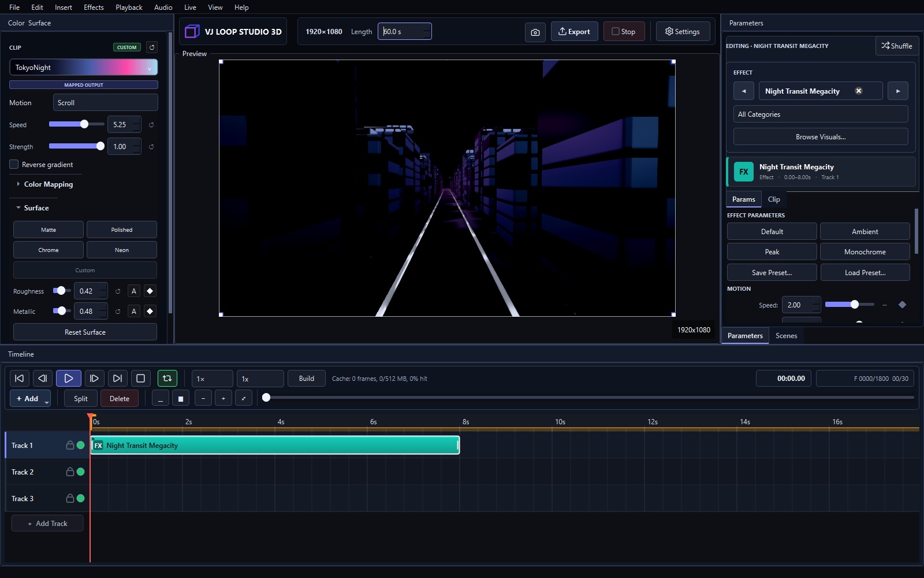Jump to the start of the timeline
This screenshot has width=924, height=578.
(19, 379)
